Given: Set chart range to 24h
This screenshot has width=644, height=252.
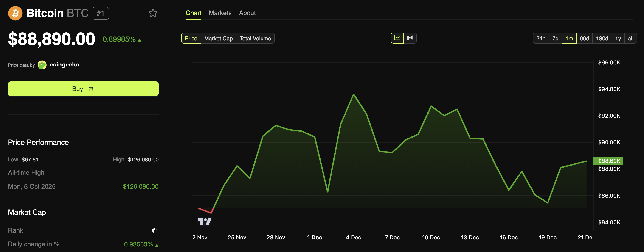Looking at the screenshot, I should point(540,38).
